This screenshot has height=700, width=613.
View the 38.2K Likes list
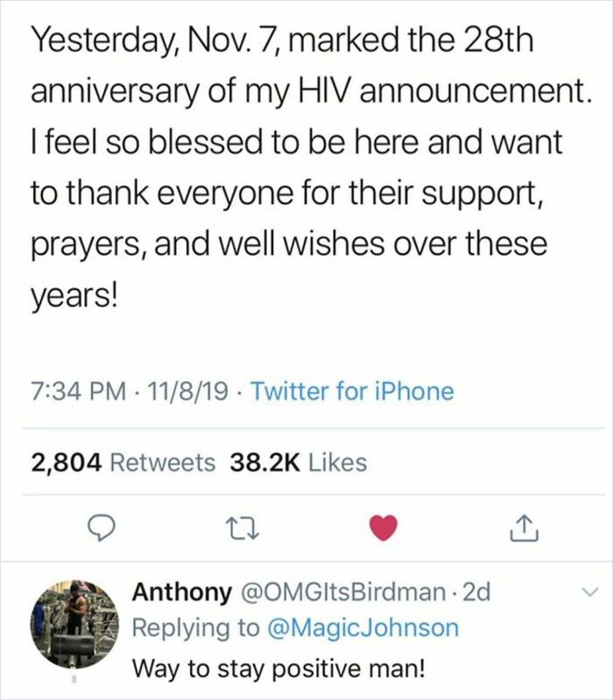(x=299, y=463)
